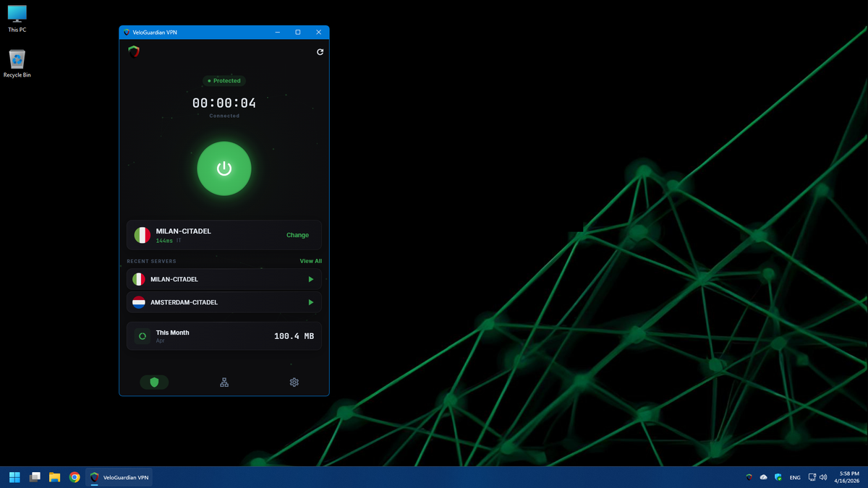This screenshot has width=868, height=488.
Task: Click the Protected status badge
Action: [224, 80]
